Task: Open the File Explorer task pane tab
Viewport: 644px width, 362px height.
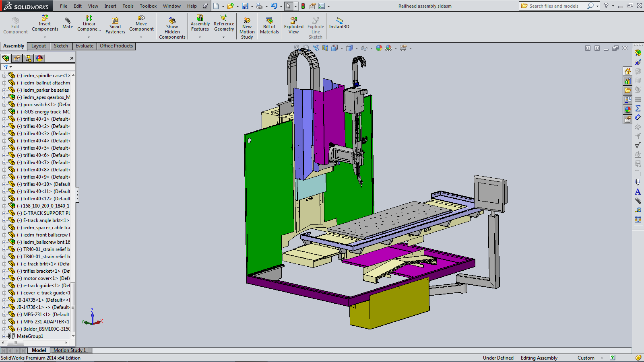Action: pos(627,90)
